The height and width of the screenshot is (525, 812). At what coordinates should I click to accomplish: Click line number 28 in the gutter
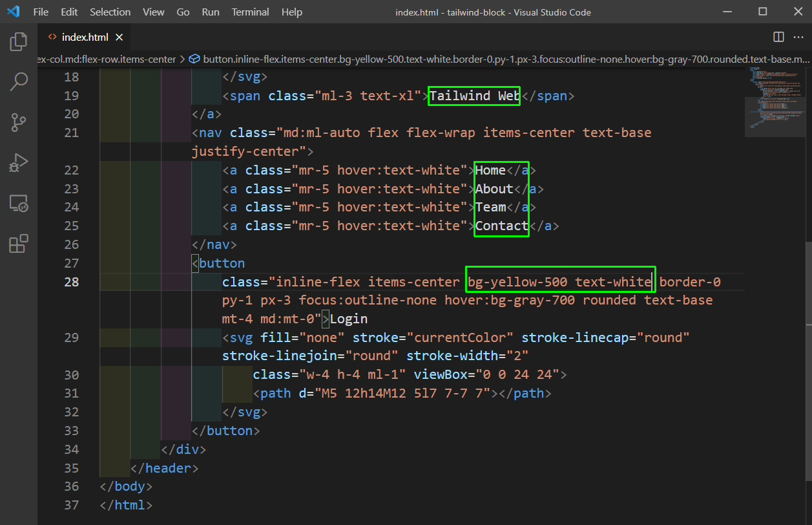coord(72,282)
